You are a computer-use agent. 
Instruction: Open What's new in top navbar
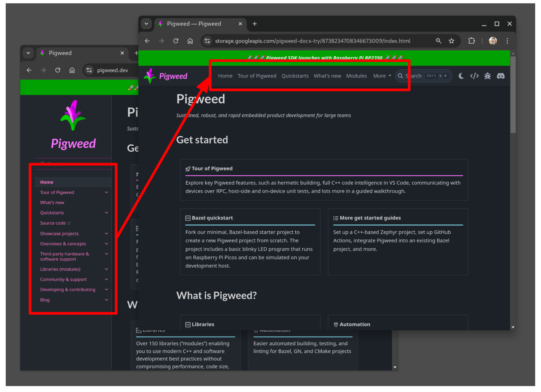(x=327, y=76)
